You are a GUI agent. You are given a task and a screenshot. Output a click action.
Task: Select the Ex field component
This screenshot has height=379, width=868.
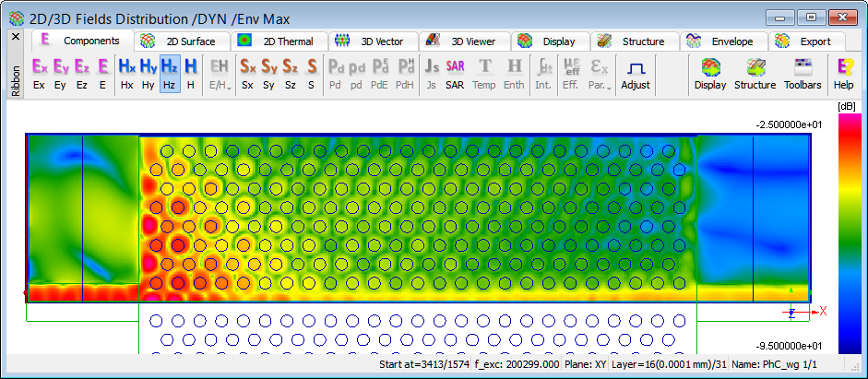(40, 74)
